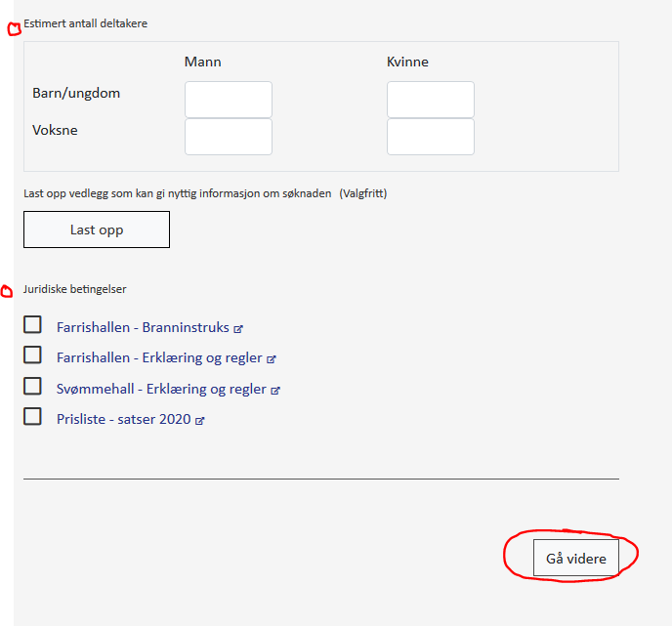Click the Estimert antall deltakere label
The image size is (672, 626).
coord(86,23)
